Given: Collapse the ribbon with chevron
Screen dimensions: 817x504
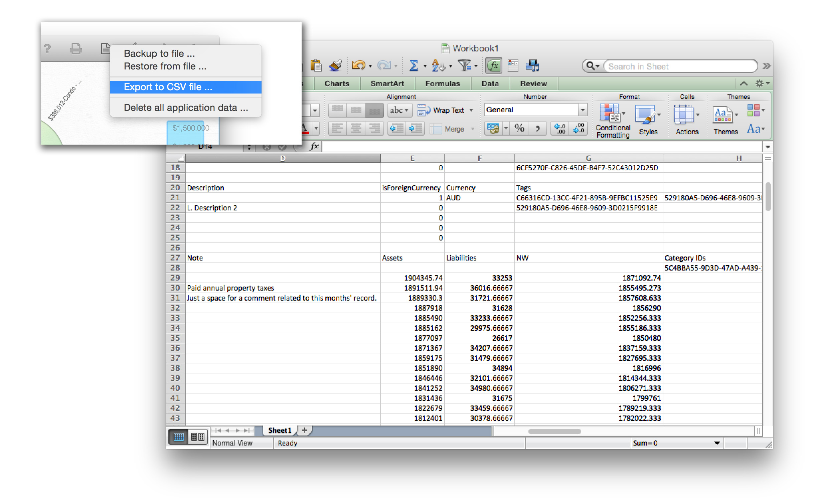Looking at the screenshot, I should (x=744, y=83).
